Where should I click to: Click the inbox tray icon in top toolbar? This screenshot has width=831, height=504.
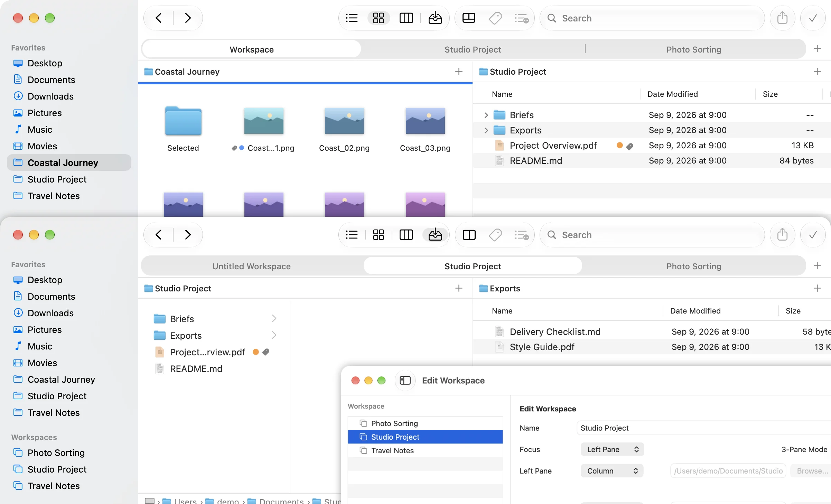coord(435,18)
